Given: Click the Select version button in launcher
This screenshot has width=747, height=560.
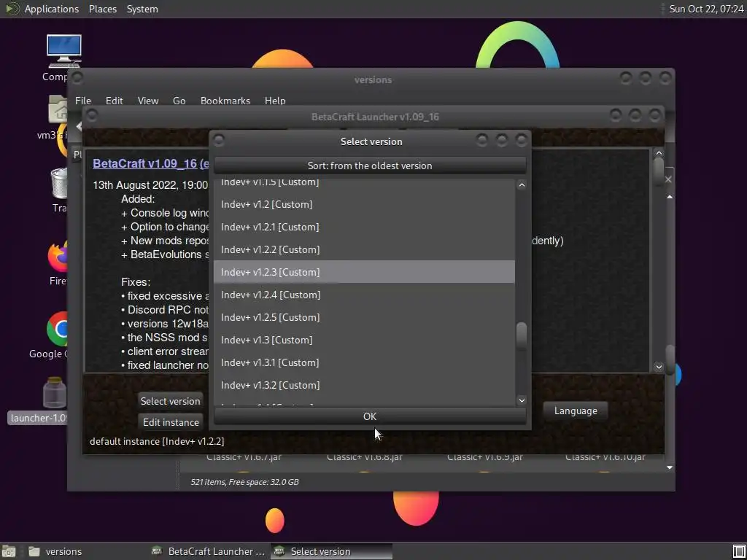Looking at the screenshot, I should click(170, 401).
